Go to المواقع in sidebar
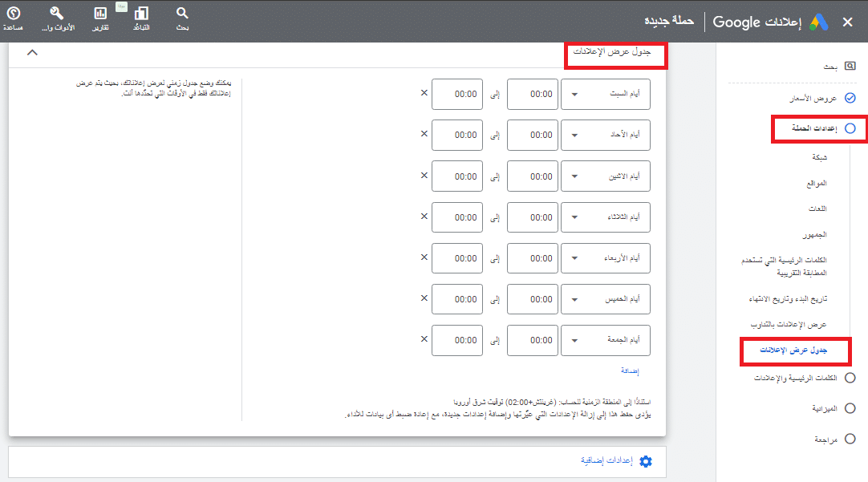This screenshot has height=482, width=868. 817,183
